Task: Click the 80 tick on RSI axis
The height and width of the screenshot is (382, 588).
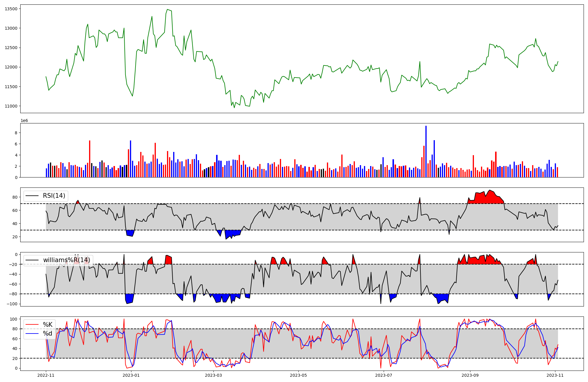Action: [15, 197]
